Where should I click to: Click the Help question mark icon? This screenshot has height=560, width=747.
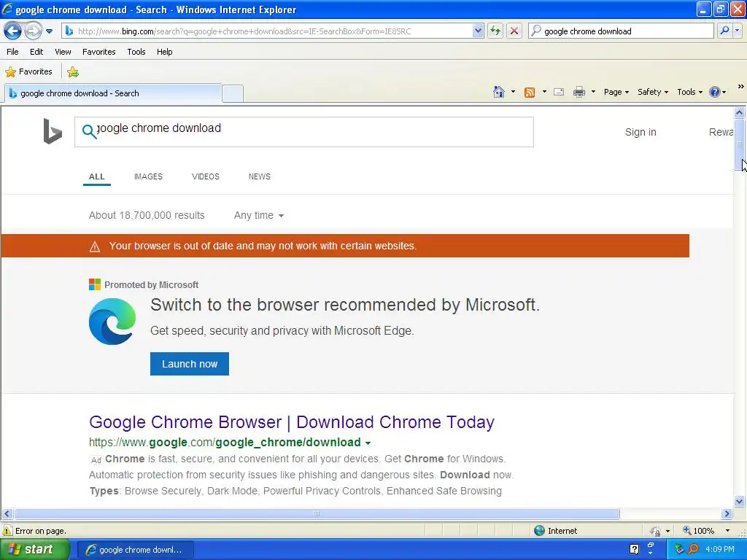tap(715, 92)
